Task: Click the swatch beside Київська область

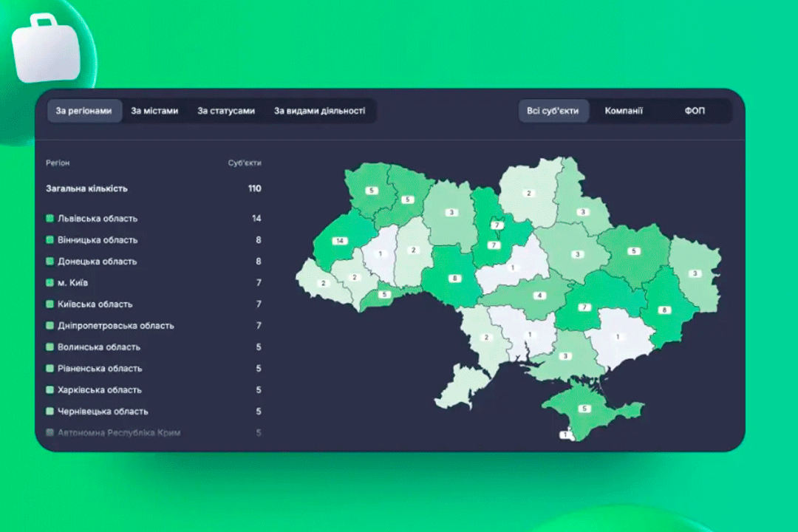Action: 50,304
